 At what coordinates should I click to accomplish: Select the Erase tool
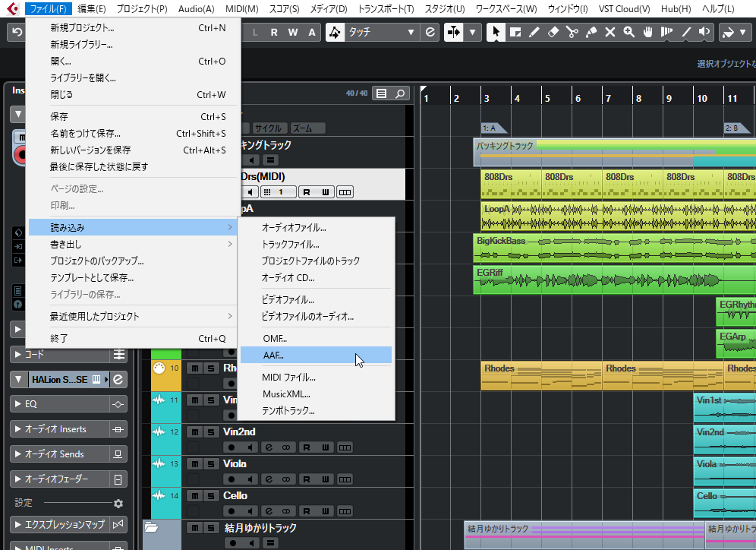pos(553,33)
